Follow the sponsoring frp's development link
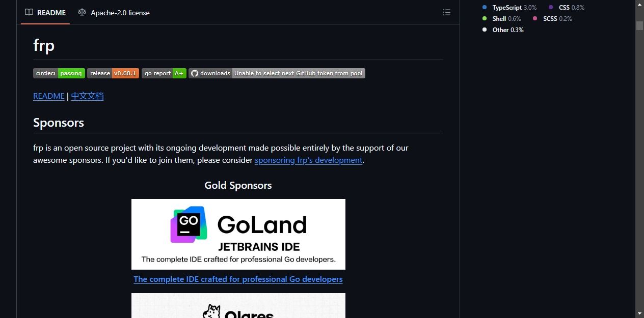Image resolution: width=644 pixels, height=318 pixels. pos(308,160)
